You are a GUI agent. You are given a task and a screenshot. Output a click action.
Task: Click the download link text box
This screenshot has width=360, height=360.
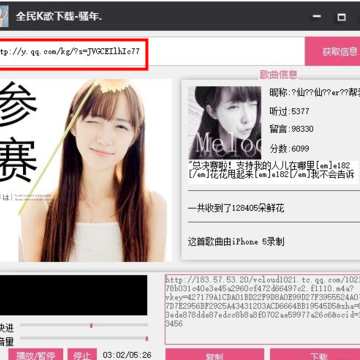pos(263,309)
